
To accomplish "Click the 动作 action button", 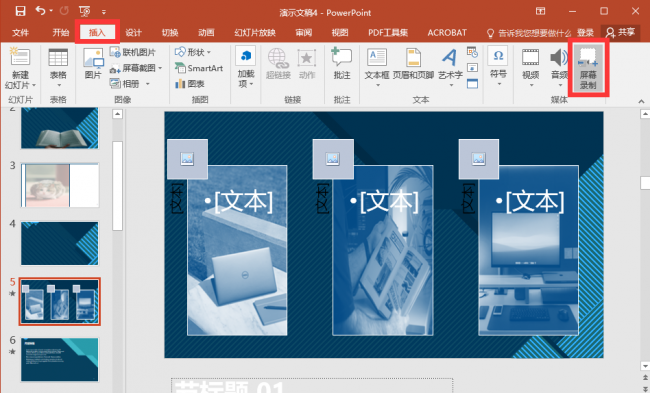I will coord(307,63).
